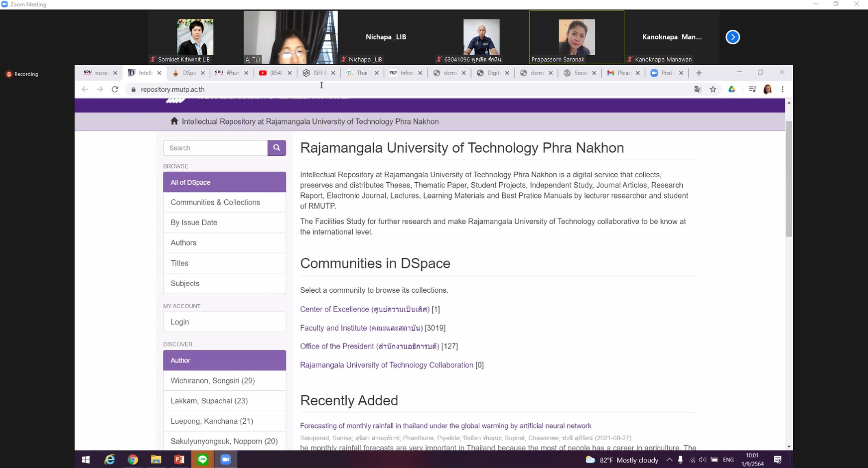This screenshot has width=868, height=468.
Task: Open the Windows Start menu
Action: point(86,460)
